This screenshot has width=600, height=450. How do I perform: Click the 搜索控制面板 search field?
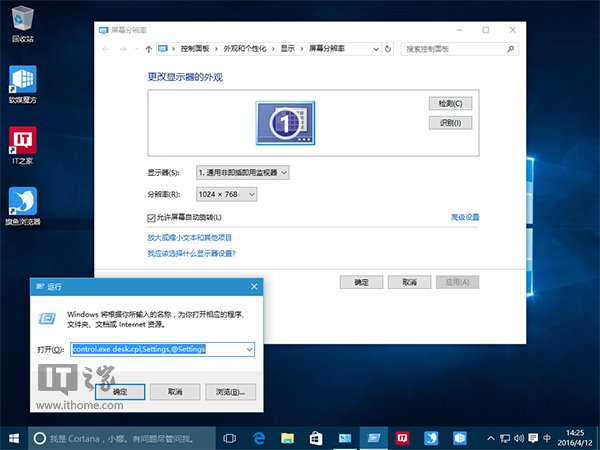(x=459, y=49)
